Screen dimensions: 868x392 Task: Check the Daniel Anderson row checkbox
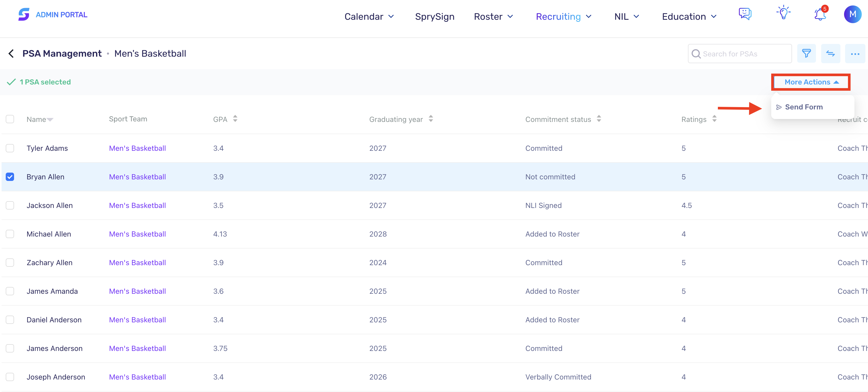point(10,320)
